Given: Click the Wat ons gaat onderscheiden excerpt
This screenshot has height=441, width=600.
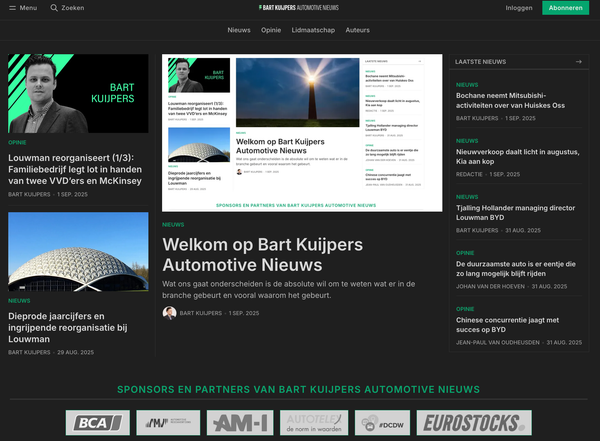Looking at the screenshot, I should (x=289, y=290).
